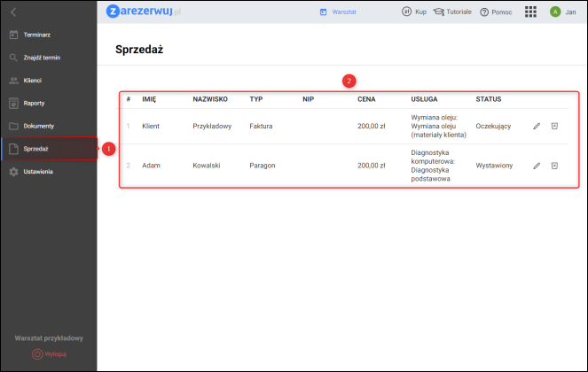Click the Wyloguj power icon
Viewport: 588px width, 372px height.
[x=37, y=354]
